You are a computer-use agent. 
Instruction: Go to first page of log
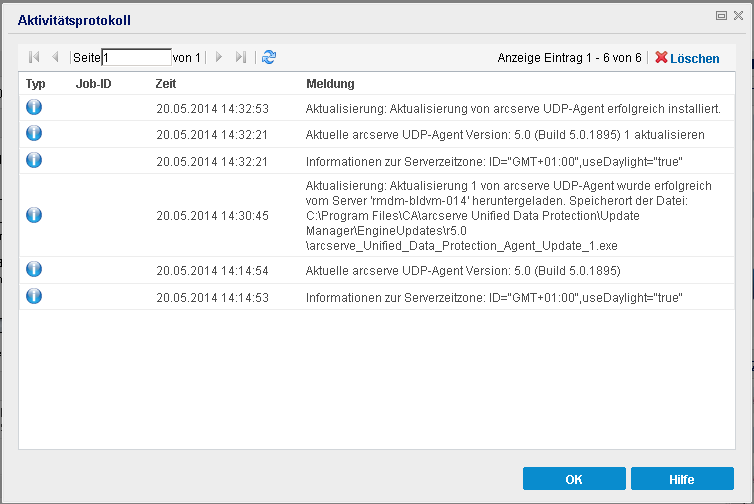(x=35, y=58)
